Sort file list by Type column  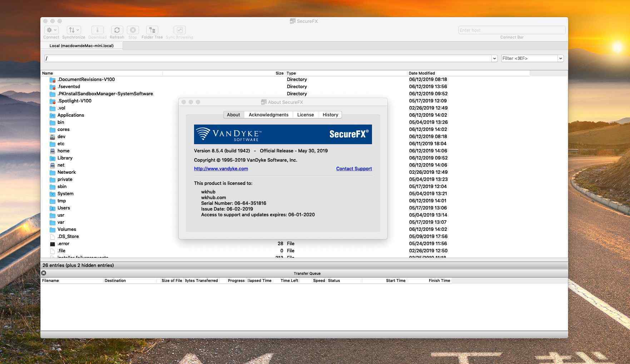(x=346, y=73)
